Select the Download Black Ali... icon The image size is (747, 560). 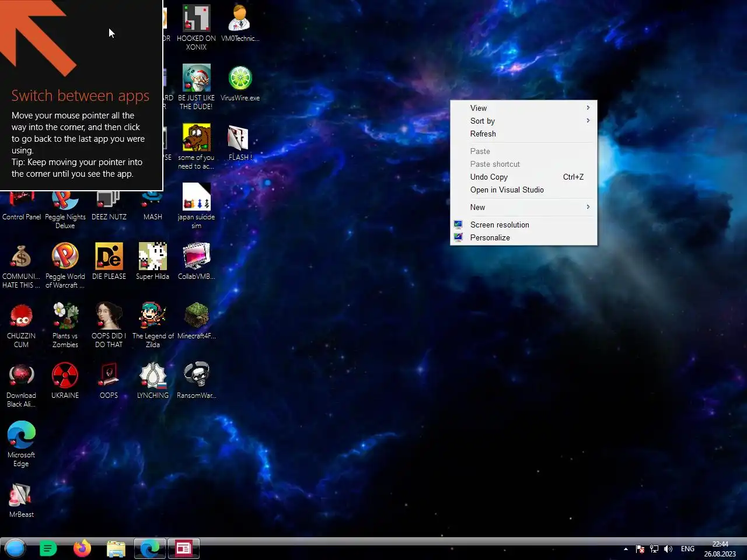[x=22, y=384]
